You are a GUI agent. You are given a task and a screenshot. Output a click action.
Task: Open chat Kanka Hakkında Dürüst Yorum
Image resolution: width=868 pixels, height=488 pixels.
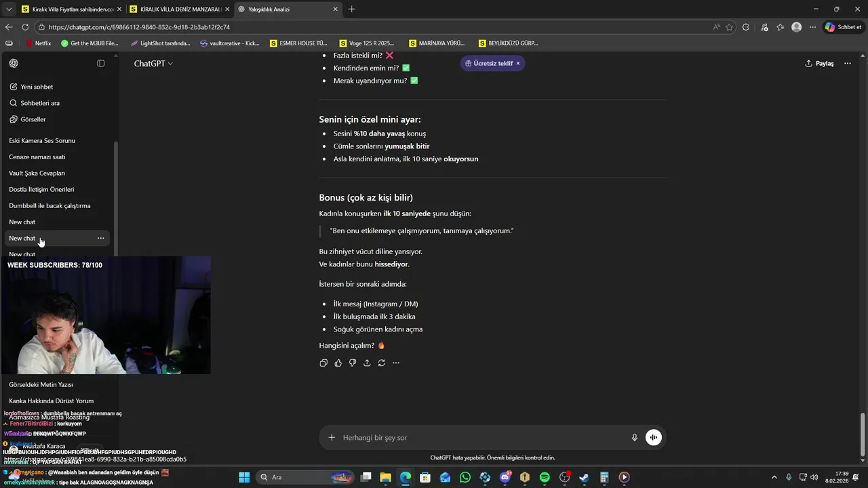pyautogui.click(x=51, y=401)
